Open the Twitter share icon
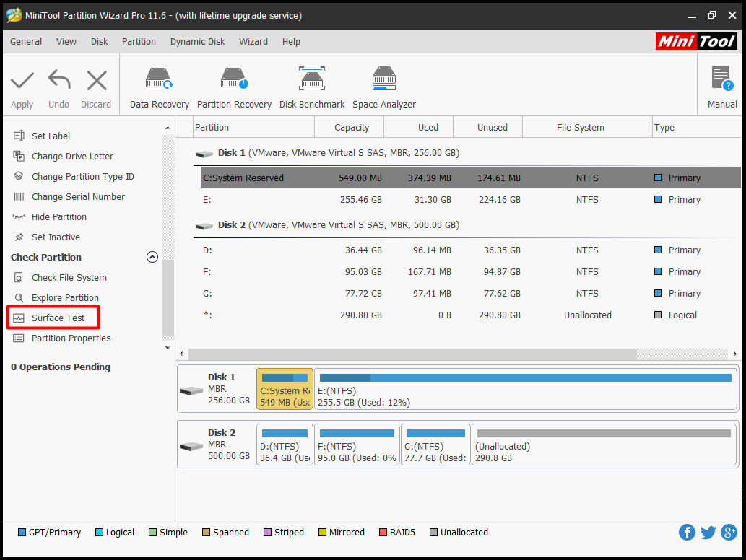This screenshot has width=746, height=560. (708, 532)
